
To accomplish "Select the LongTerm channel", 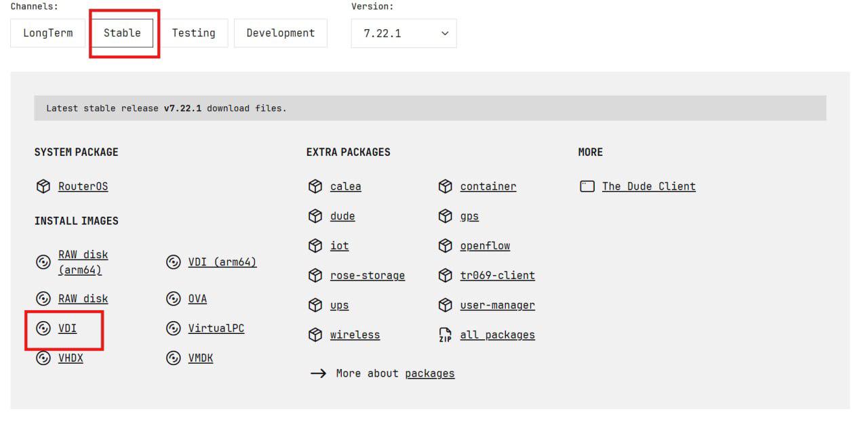I will [x=47, y=33].
